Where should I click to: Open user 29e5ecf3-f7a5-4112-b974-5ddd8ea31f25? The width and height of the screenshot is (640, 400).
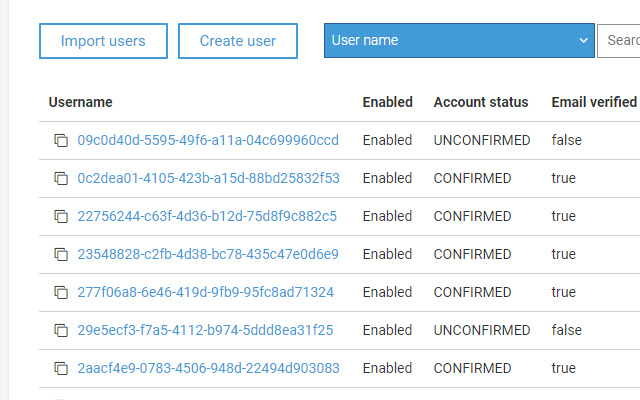[x=205, y=330]
